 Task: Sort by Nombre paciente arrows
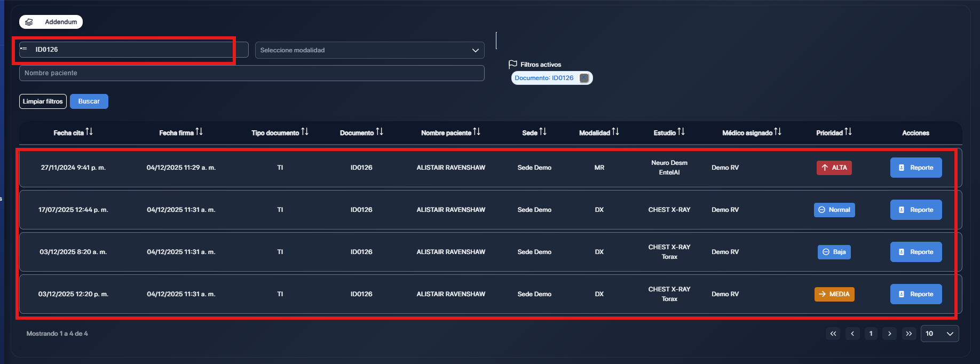click(x=477, y=132)
